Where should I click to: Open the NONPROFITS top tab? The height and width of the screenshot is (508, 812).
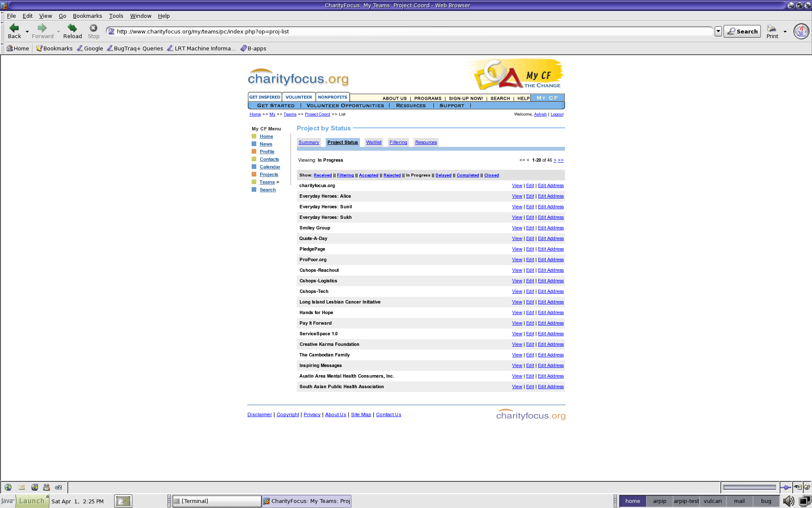[332, 97]
